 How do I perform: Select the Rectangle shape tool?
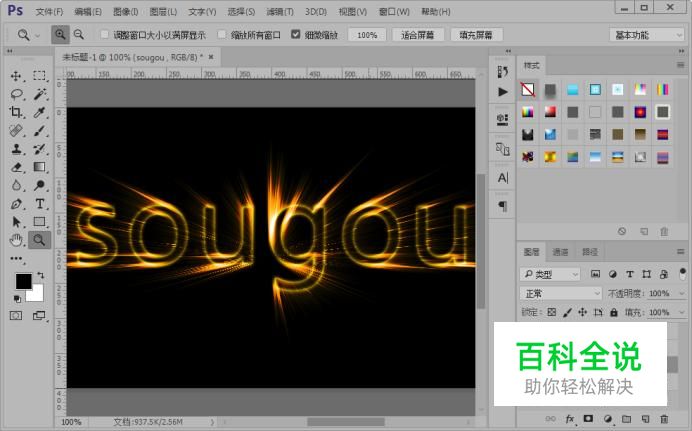40,222
